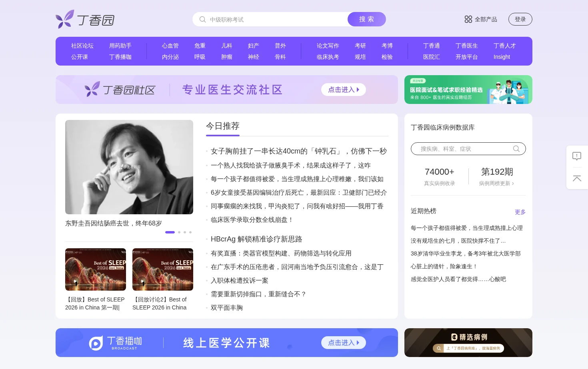Image resolution: width=588 pixels, height=369 pixels.
Task: Open the 普外 category
Action: click(280, 46)
